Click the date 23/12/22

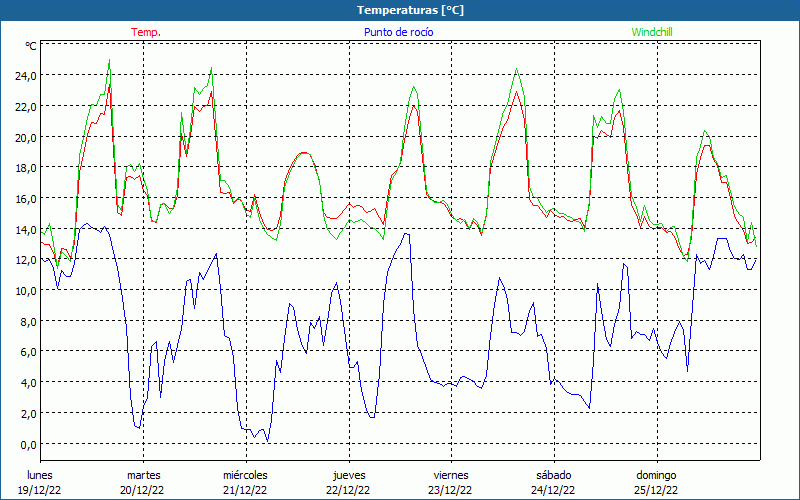click(x=450, y=490)
